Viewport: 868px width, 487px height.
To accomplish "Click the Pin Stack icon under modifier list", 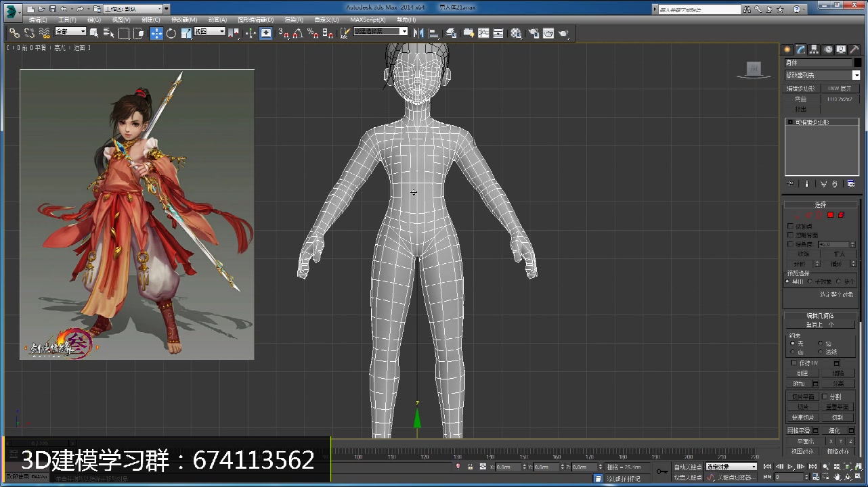I will [790, 183].
